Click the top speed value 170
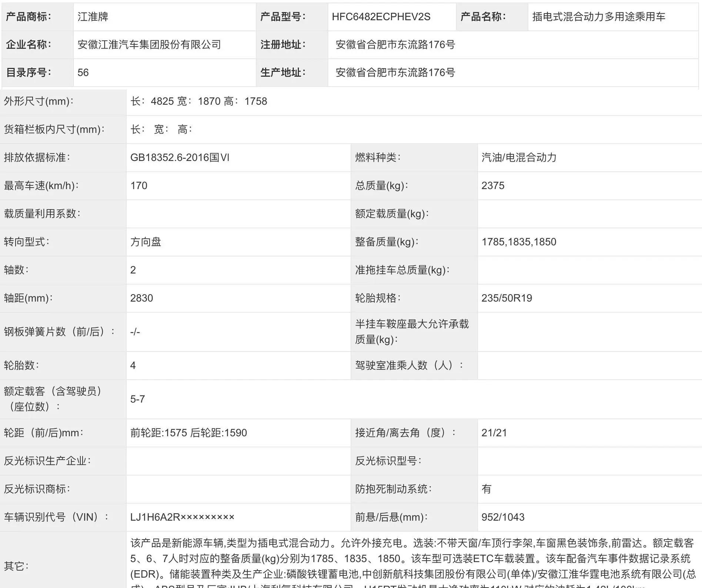The width and height of the screenshot is (702, 588). coord(139,186)
